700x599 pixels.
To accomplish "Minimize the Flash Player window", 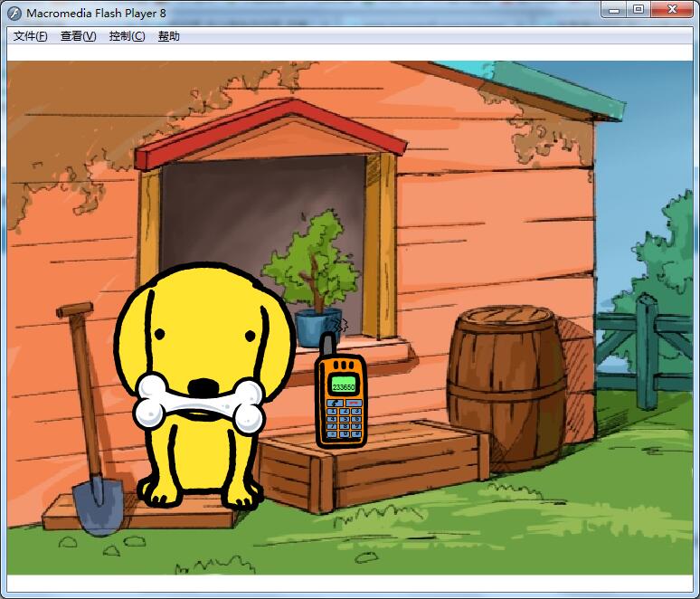I will click(614, 9).
